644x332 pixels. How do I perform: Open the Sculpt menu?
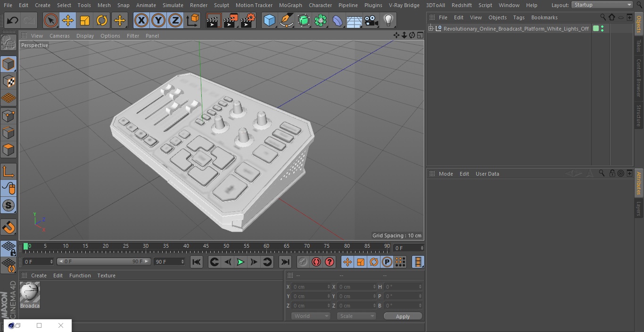pos(222,5)
